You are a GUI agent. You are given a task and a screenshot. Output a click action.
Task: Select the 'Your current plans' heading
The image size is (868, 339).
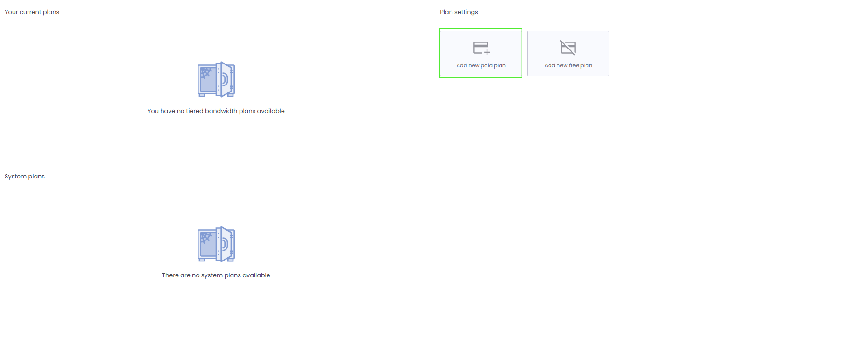32,12
